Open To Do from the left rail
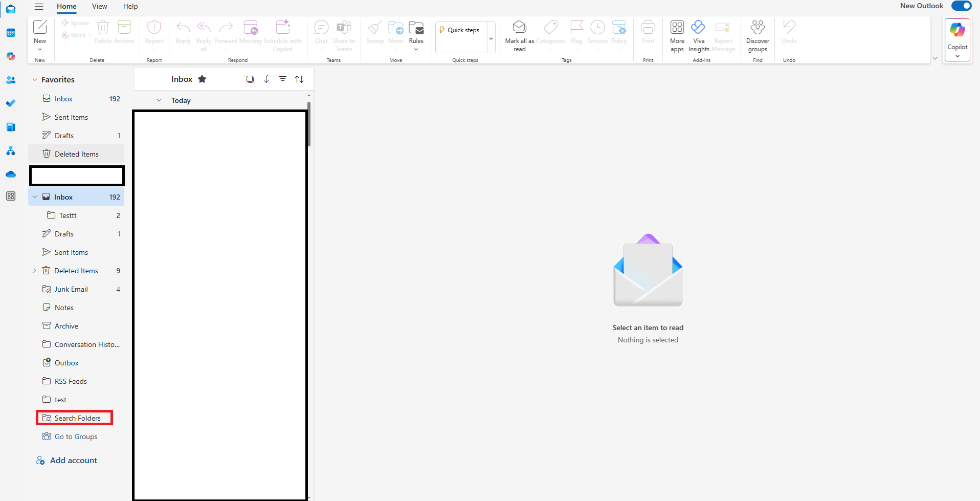 click(11, 103)
